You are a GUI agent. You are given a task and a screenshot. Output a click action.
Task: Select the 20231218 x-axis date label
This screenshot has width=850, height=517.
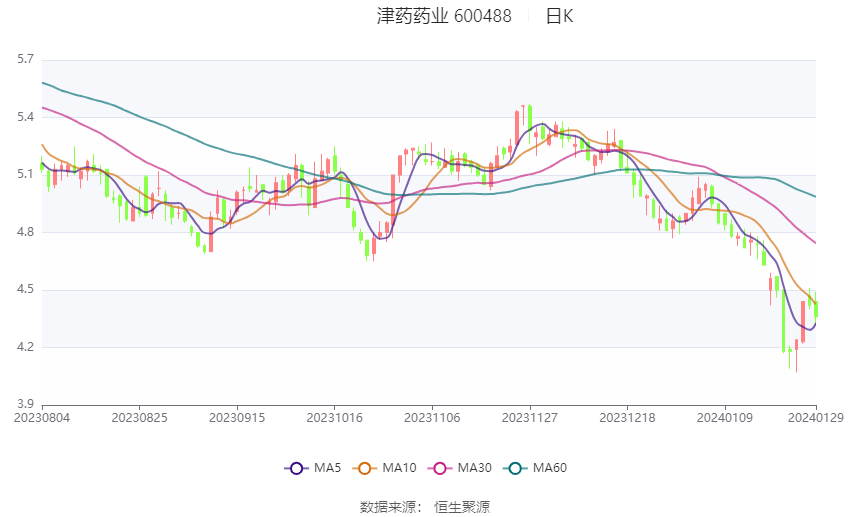point(627,418)
